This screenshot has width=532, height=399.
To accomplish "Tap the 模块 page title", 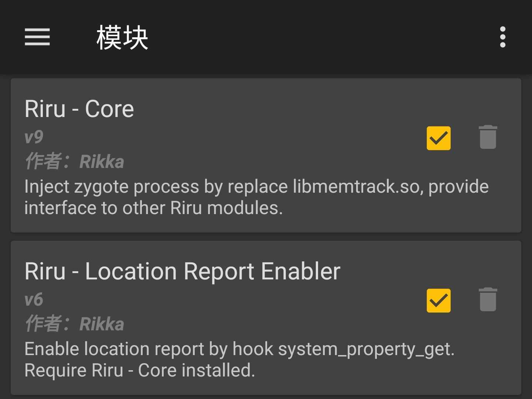I will (122, 38).
